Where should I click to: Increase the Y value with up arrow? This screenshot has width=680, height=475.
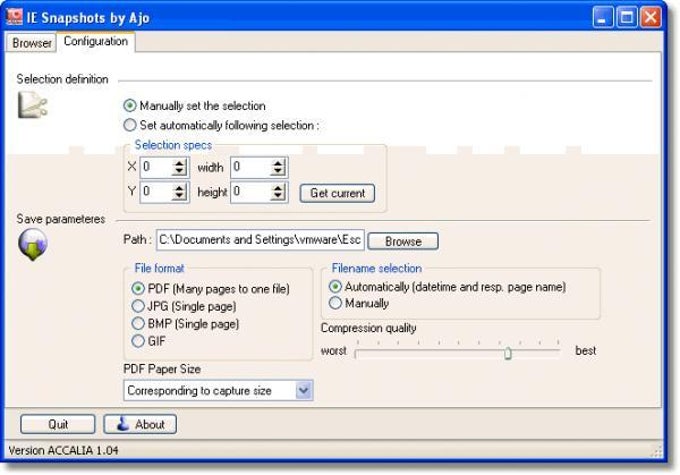click(179, 188)
